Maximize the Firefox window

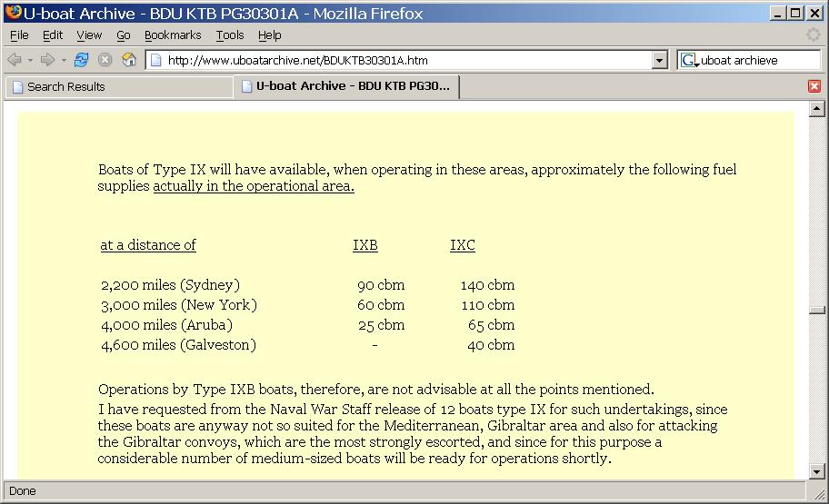[795, 13]
